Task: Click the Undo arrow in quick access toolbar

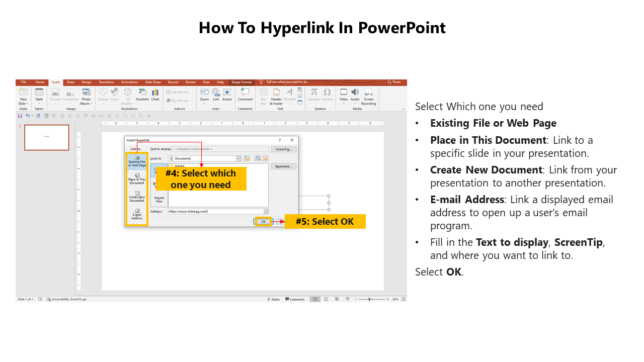Action: pos(28,116)
